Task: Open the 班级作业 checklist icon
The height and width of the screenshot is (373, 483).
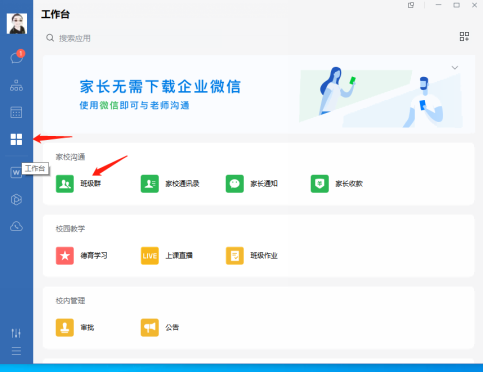Action: [x=235, y=256]
